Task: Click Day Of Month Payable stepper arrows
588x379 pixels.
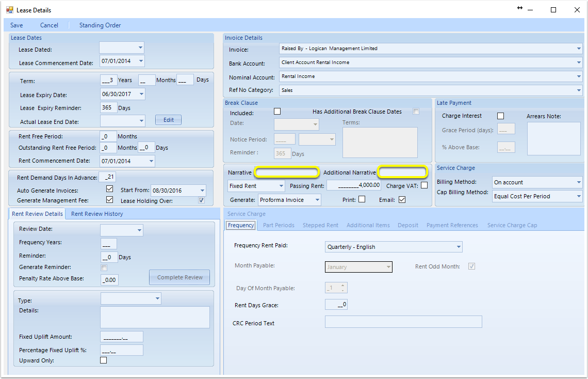Action: click(x=343, y=288)
